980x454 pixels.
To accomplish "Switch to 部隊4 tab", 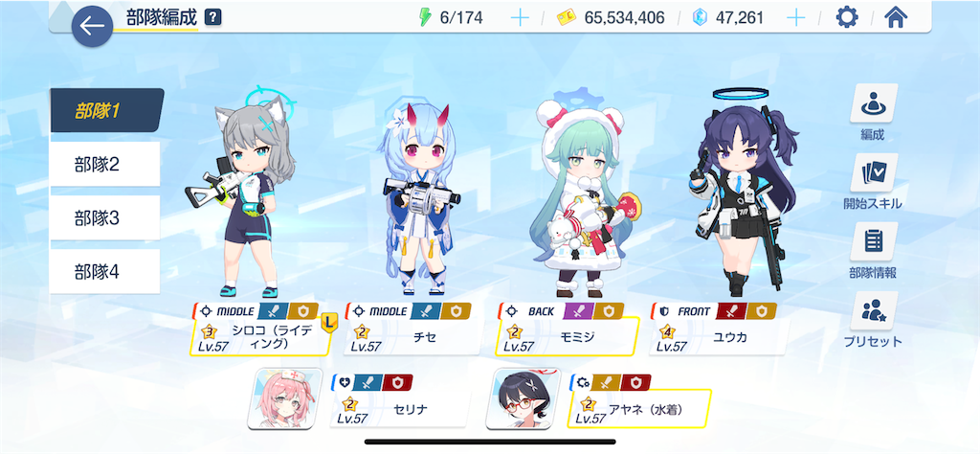I will [x=105, y=272].
